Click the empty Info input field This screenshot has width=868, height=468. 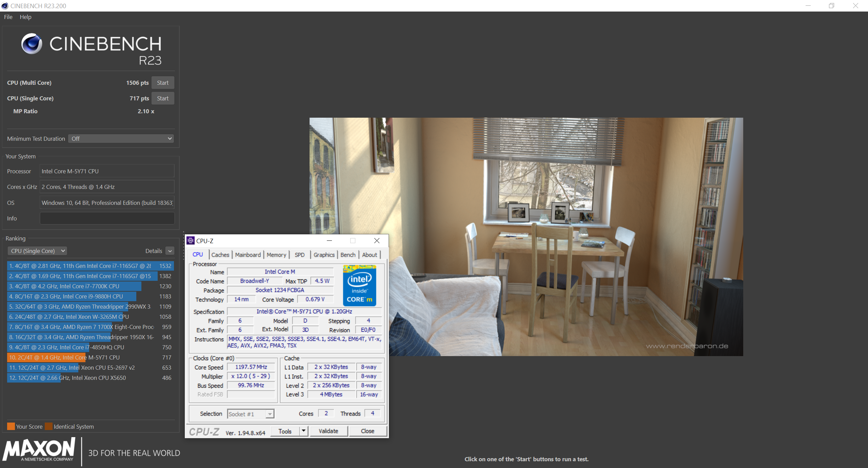point(107,218)
